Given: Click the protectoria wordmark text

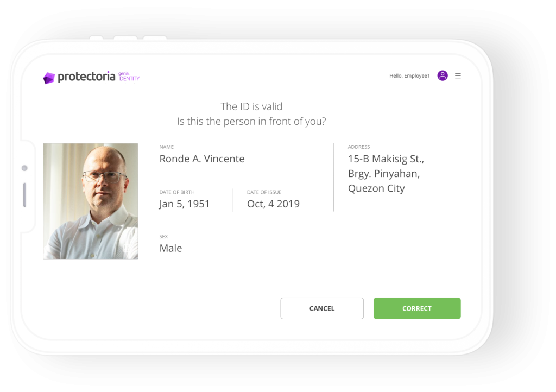Looking at the screenshot, I should 86,77.
